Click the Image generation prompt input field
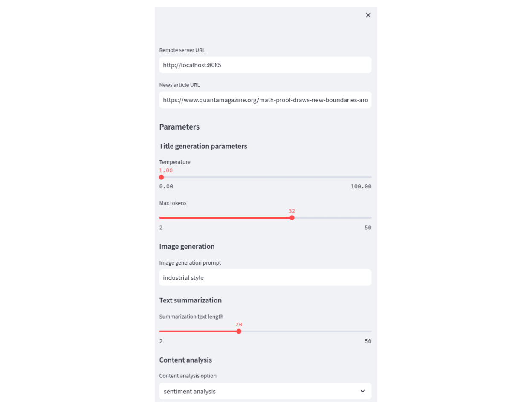The height and width of the screenshot is (409, 532). pyautogui.click(x=265, y=277)
